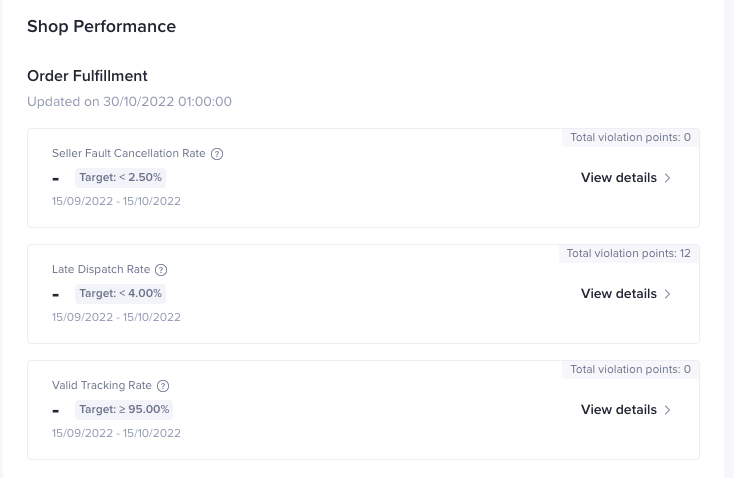Click the Order Fulfillment section heading
Viewport: 734px width, 478px height.
coord(87,76)
